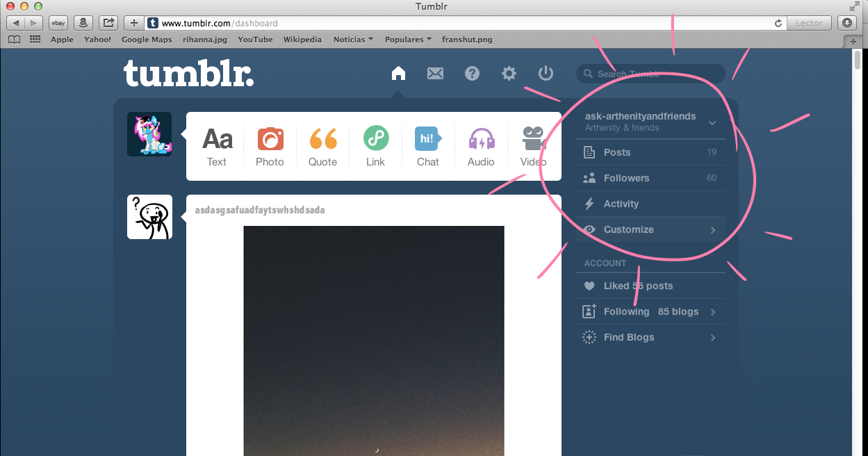Viewport: 868px width, 456px height.
Task: Open Posts in the blog sidebar
Action: tap(650, 152)
